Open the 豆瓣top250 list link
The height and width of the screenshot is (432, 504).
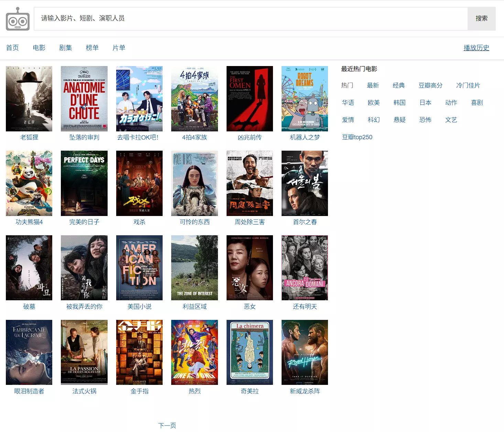357,137
